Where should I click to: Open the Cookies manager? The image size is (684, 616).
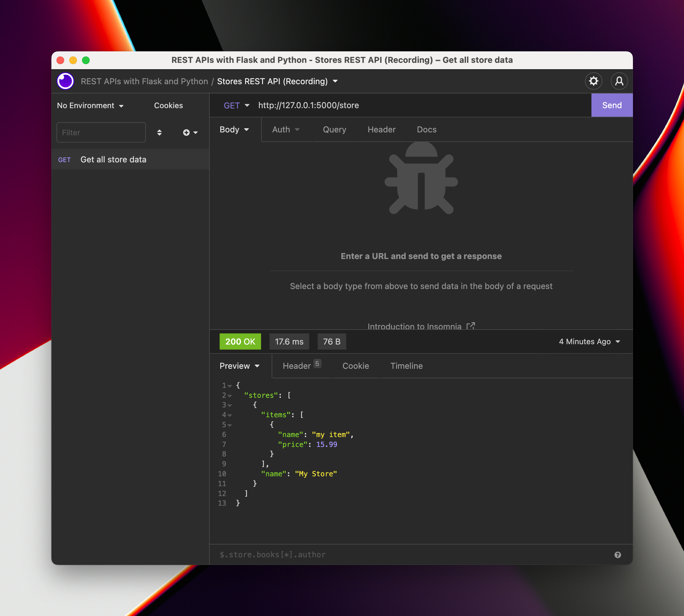tap(168, 106)
